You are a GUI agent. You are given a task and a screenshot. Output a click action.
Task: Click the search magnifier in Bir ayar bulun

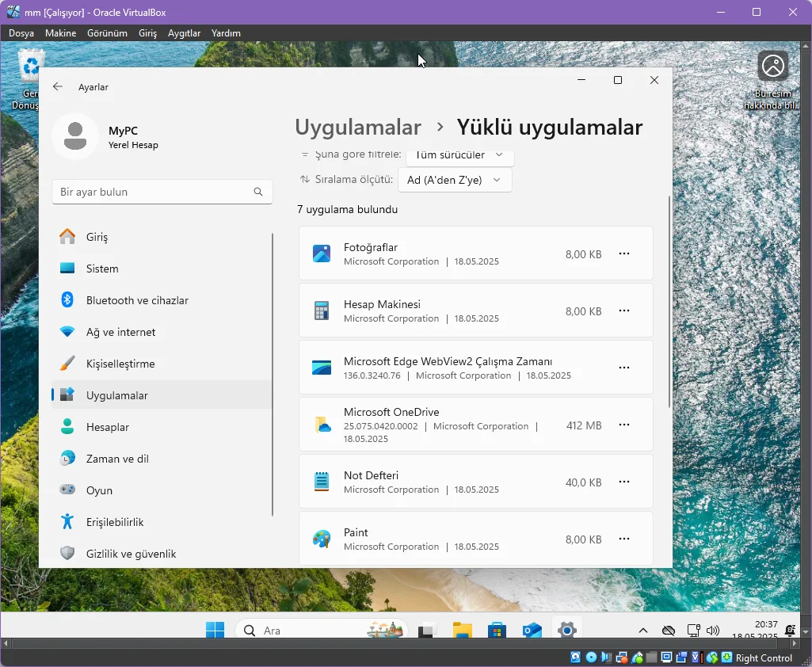point(258,192)
